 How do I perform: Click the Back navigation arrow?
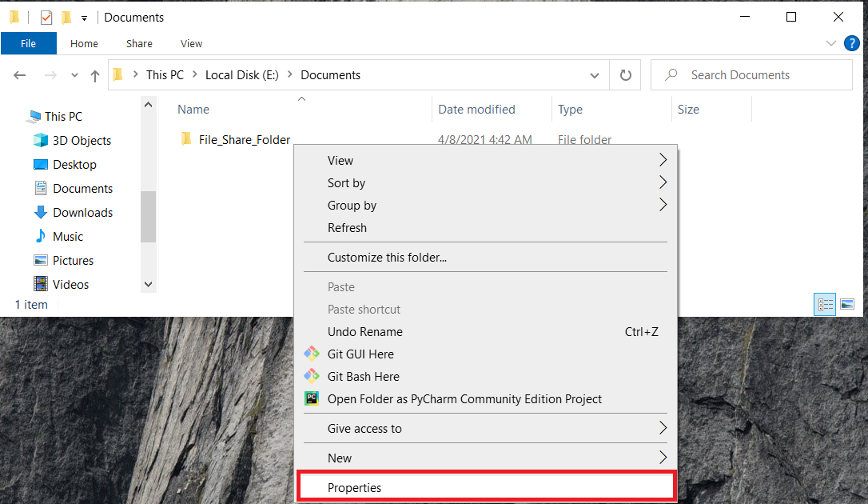click(x=20, y=75)
